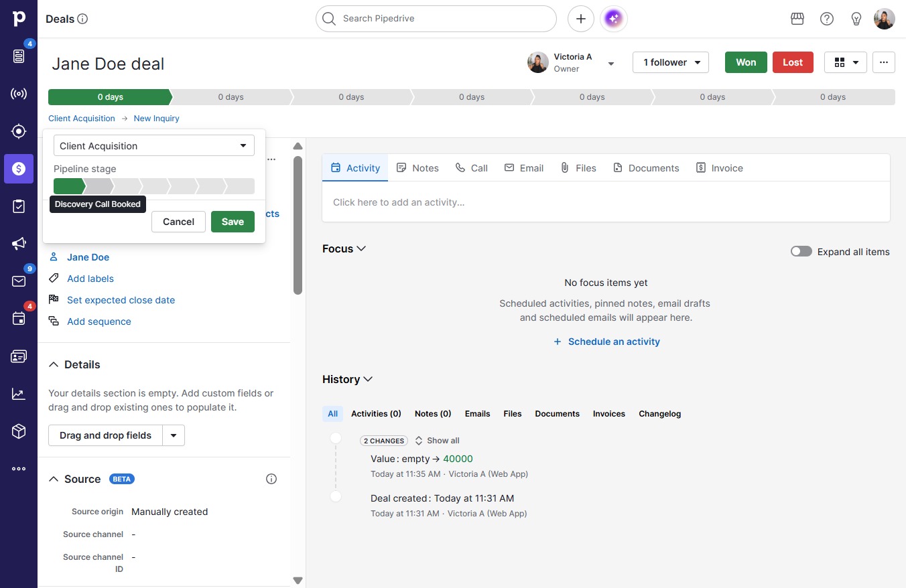Open the layout grid view dropdown
The image size is (906, 588).
tap(846, 62)
